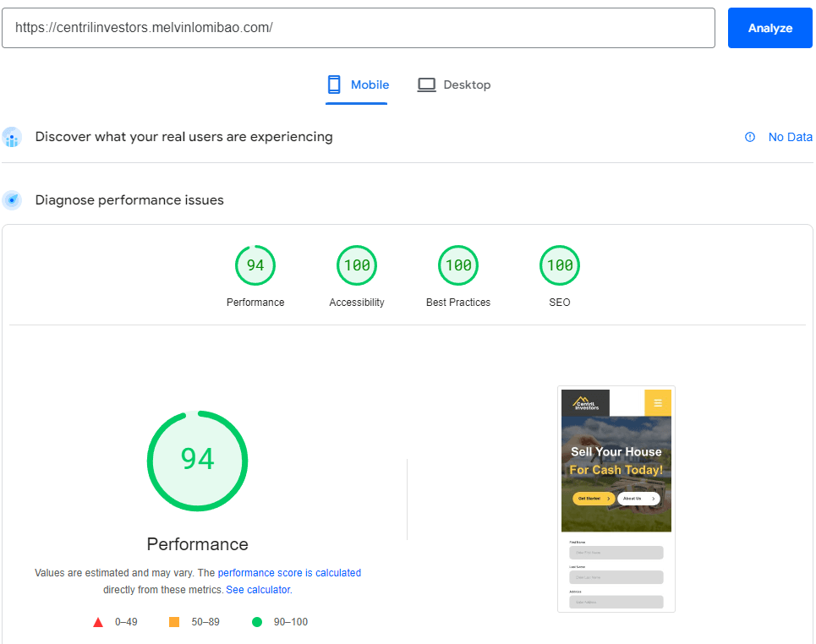Click the yellow hamburger menu in site preview
The image size is (816, 644).
click(658, 403)
